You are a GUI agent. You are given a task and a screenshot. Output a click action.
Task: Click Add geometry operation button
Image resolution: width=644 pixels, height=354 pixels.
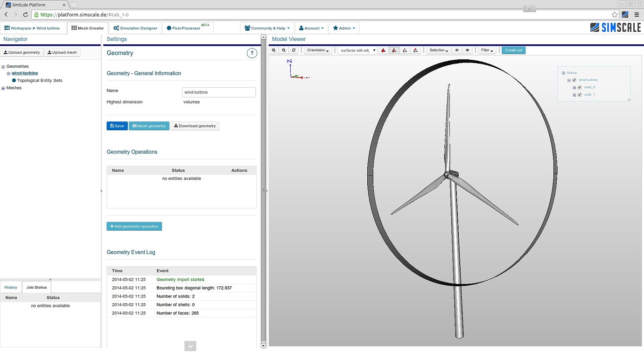pyautogui.click(x=134, y=226)
